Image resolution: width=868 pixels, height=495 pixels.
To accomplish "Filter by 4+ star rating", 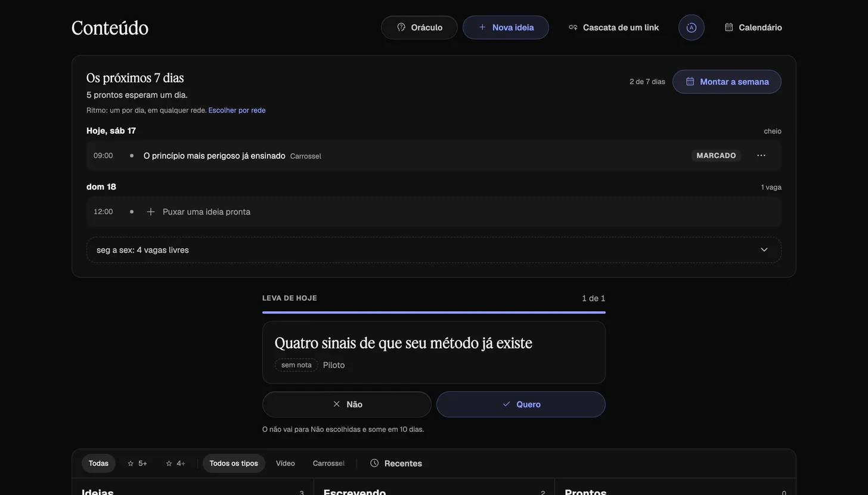I will (x=175, y=463).
